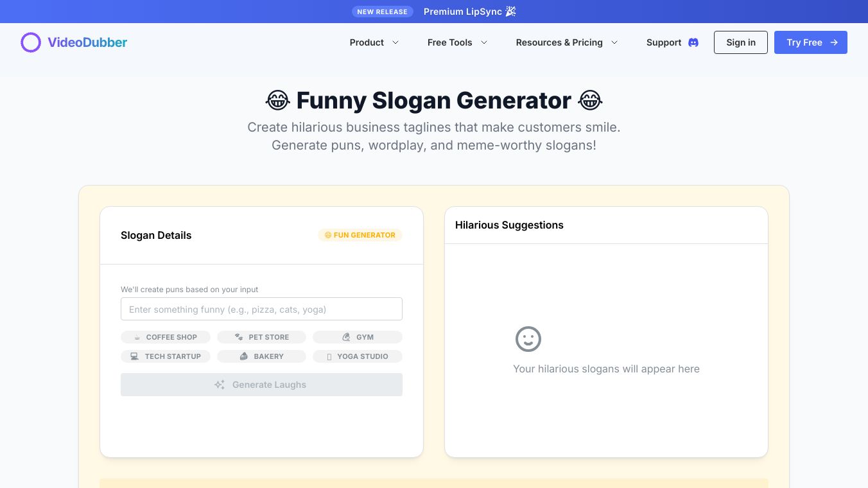Click the slogan topic input field

[261, 309]
